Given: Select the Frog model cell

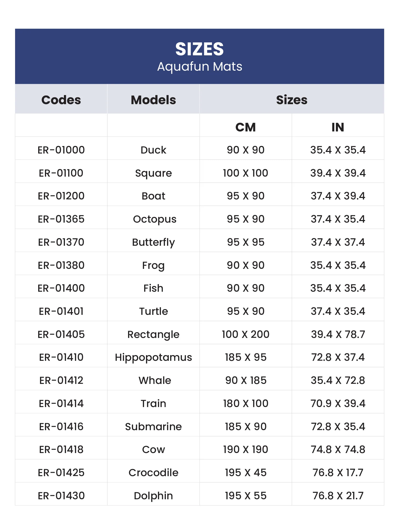Looking at the screenshot, I should pos(153,265).
